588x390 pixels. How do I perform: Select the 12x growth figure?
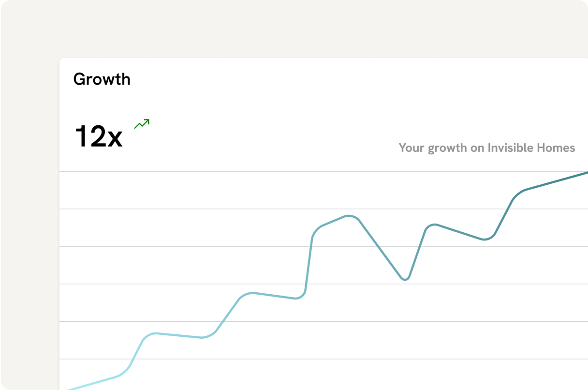(98, 136)
